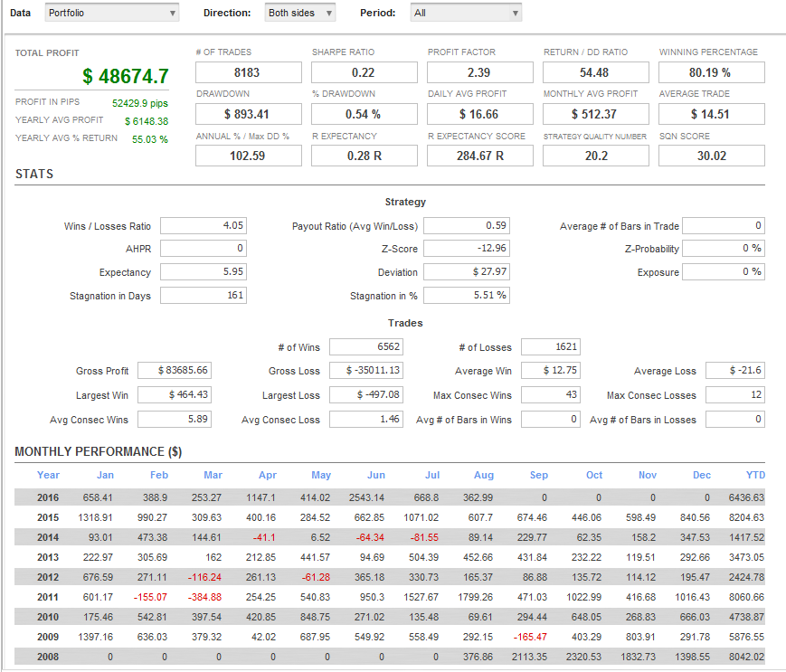Click 2014 July loss -81.55
786x672 pixels.
click(424, 538)
